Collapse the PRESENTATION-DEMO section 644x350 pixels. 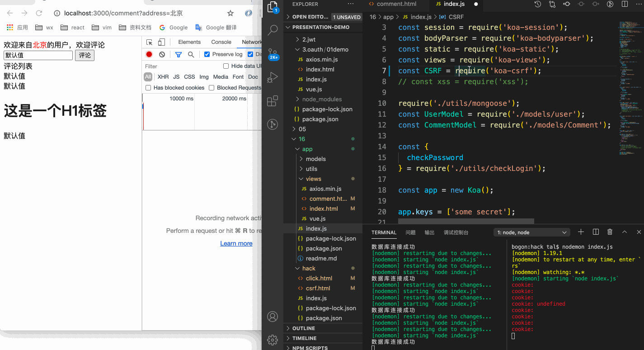click(323, 27)
